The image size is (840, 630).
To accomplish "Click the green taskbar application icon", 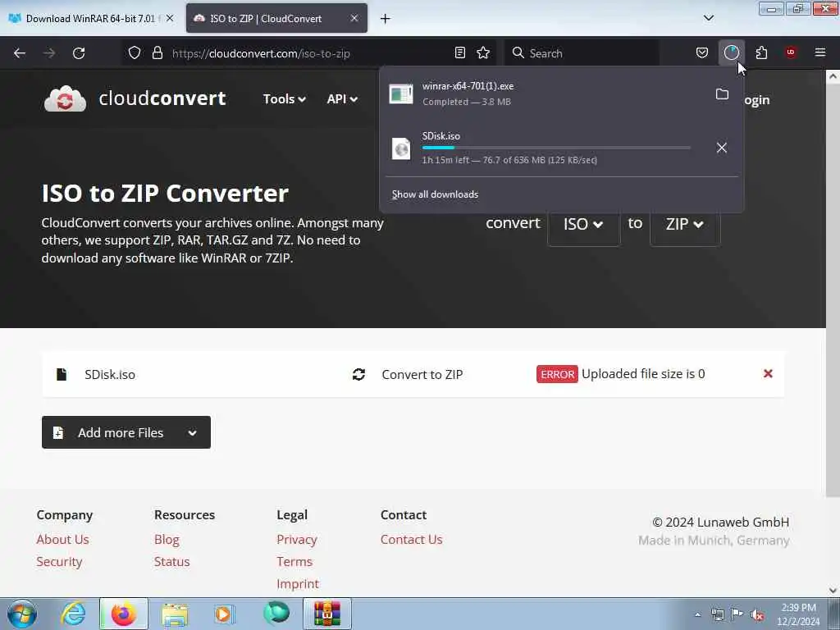I will pyautogui.click(x=276, y=613).
